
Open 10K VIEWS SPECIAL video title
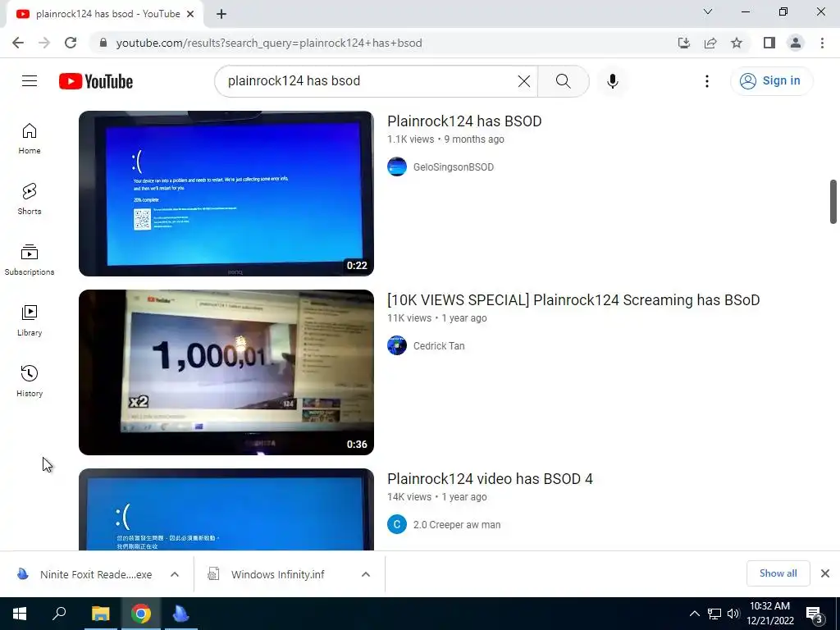573,300
